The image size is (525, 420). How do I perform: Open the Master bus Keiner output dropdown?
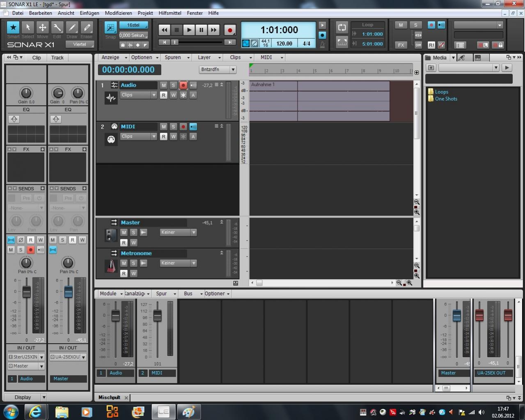coord(179,232)
